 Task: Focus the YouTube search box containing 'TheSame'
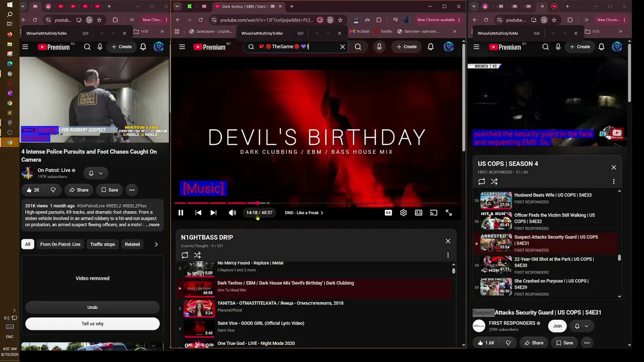click(295, 47)
